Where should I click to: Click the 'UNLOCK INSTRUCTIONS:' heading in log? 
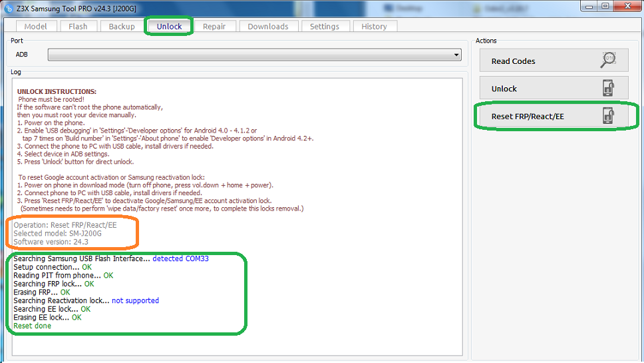click(57, 92)
